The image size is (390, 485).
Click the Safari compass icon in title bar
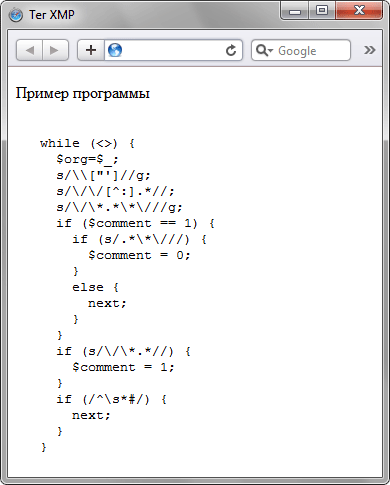click(16, 15)
